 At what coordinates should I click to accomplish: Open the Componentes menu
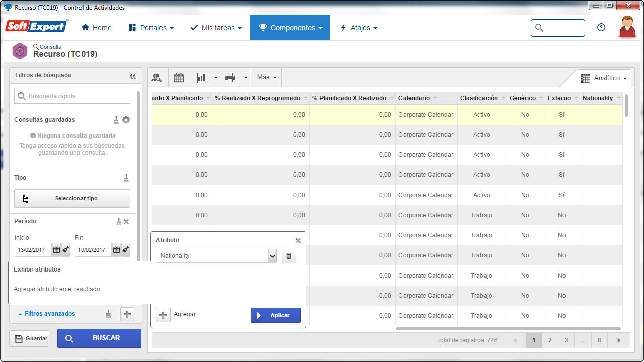290,28
